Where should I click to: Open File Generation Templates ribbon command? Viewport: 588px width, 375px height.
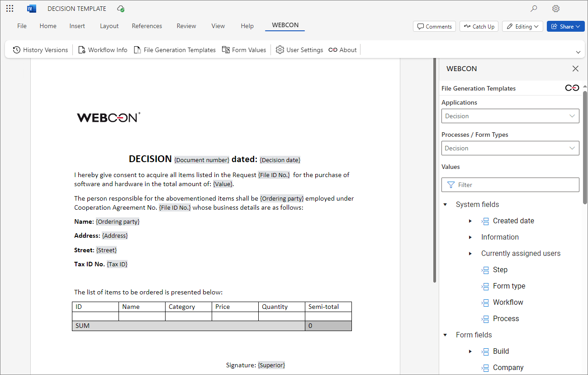click(175, 50)
